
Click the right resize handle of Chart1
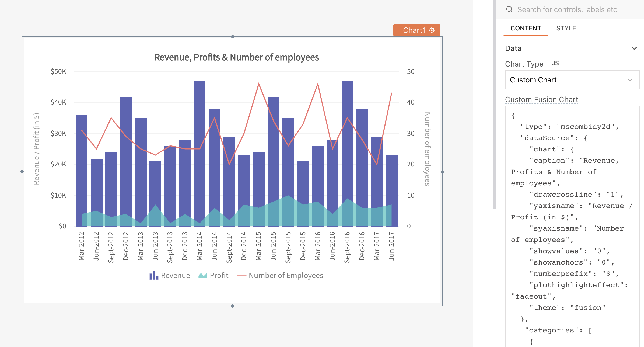tap(442, 172)
